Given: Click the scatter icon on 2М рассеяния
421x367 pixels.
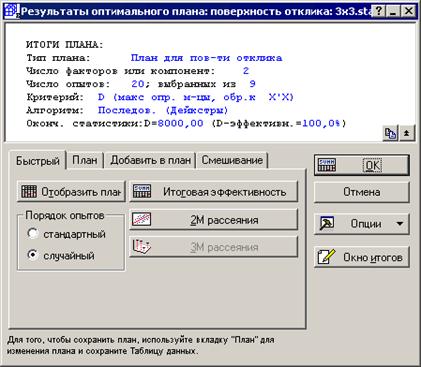Looking at the screenshot, I should pyautogui.click(x=142, y=220).
